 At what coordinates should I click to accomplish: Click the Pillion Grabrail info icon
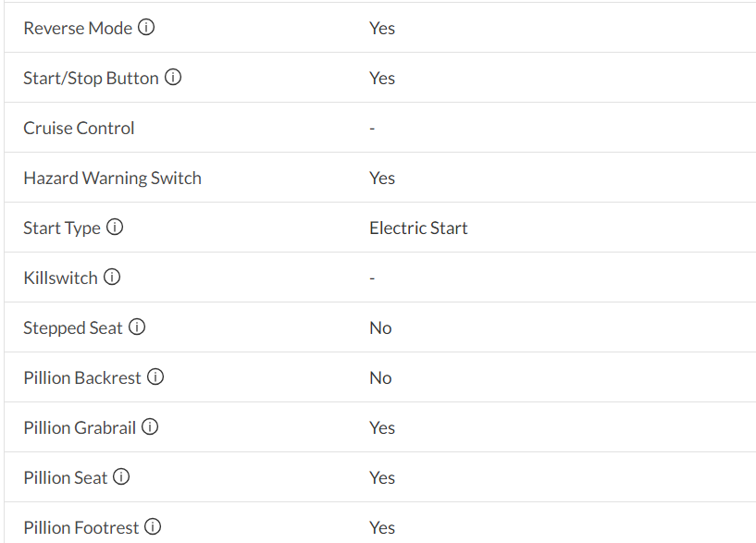[150, 427]
